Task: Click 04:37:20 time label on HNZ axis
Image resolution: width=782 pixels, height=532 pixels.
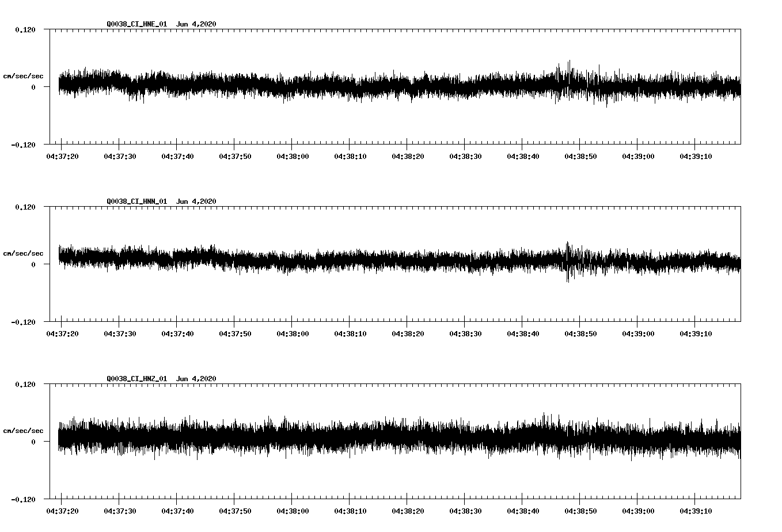Action: pos(62,511)
